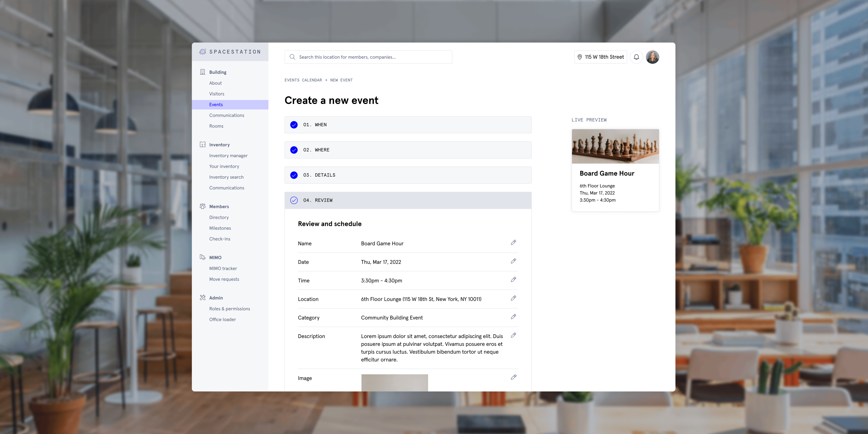Open Milestones in the sidebar
Viewport: 868px width, 434px height.
[x=220, y=228]
